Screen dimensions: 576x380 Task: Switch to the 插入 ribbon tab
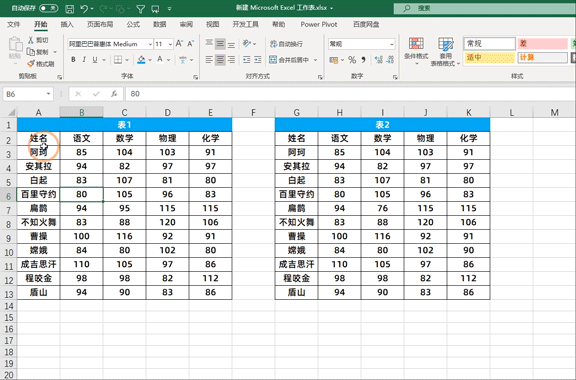67,24
